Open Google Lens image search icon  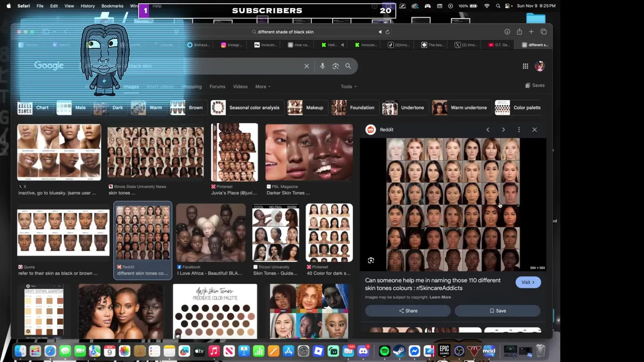[x=336, y=66]
